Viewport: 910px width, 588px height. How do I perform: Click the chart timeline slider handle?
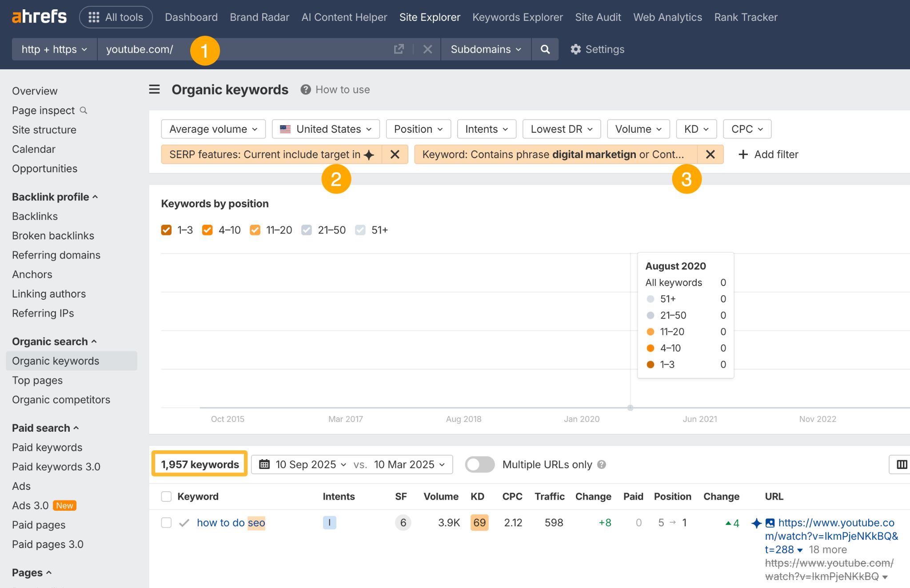631,407
